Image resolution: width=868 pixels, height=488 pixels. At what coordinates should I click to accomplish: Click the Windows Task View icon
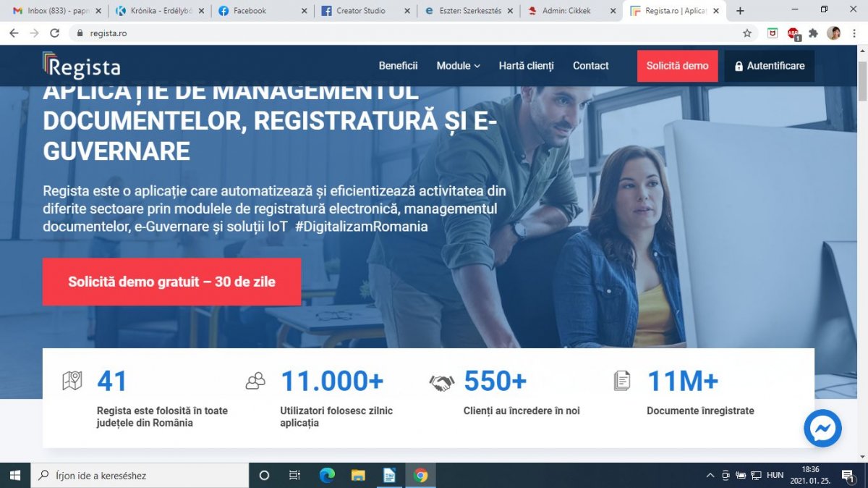[294, 476]
